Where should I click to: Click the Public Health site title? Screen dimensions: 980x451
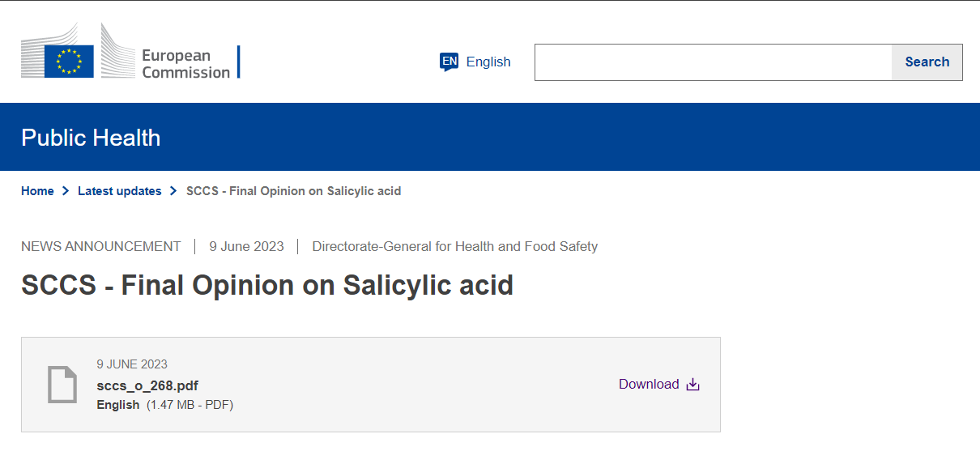pyautogui.click(x=91, y=138)
